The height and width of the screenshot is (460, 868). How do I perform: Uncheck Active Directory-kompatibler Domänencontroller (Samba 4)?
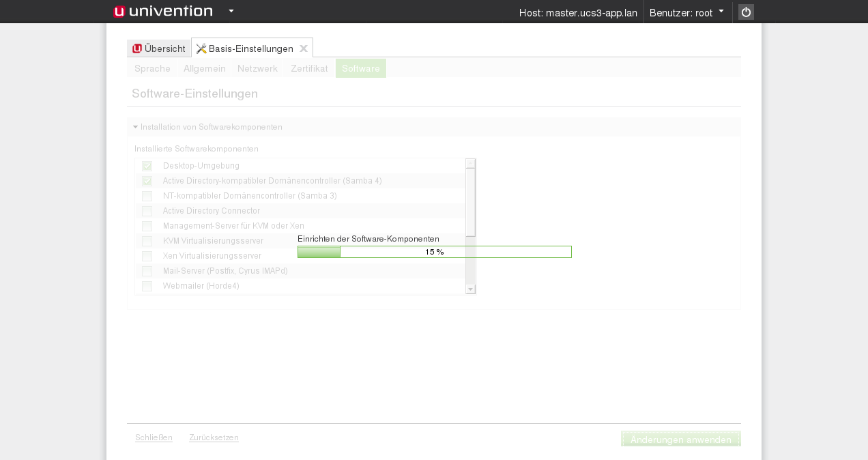147,181
